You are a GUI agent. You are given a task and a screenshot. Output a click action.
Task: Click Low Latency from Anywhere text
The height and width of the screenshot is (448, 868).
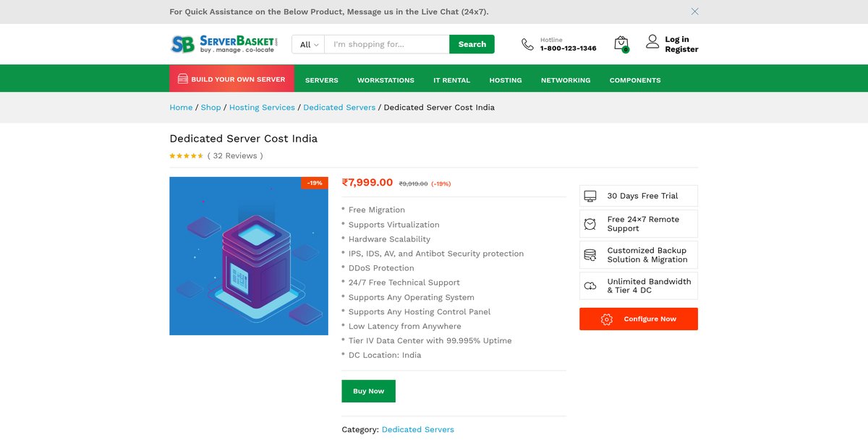click(x=405, y=327)
